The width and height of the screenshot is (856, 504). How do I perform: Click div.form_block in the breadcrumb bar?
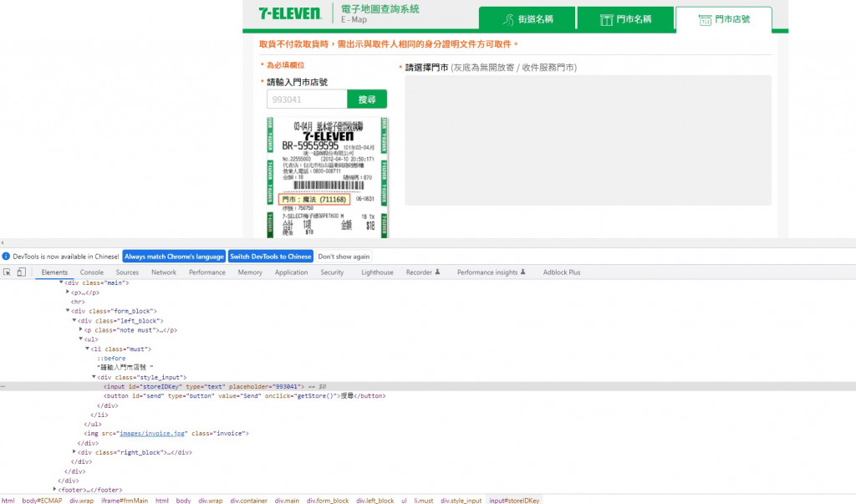(x=328, y=500)
